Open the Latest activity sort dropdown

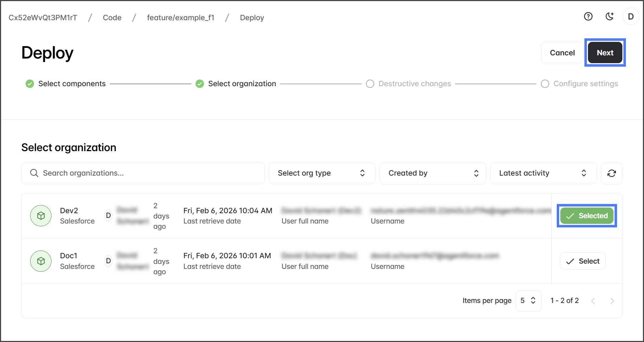(x=543, y=173)
